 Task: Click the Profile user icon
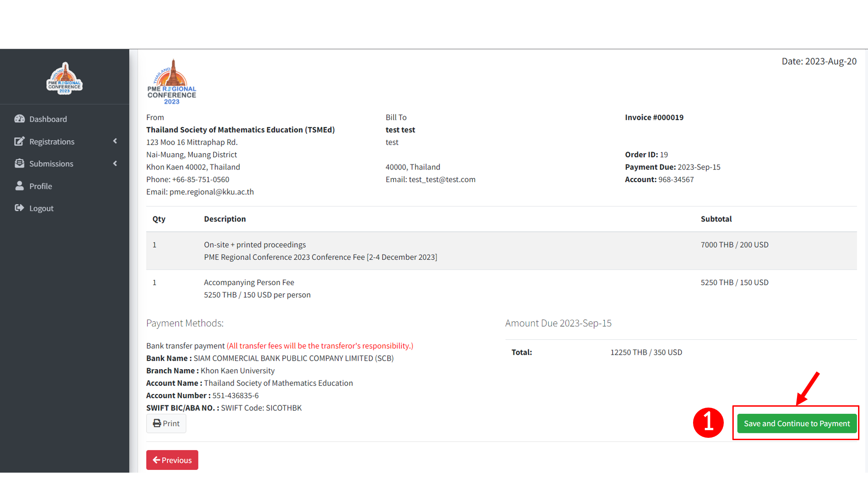[19, 186]
